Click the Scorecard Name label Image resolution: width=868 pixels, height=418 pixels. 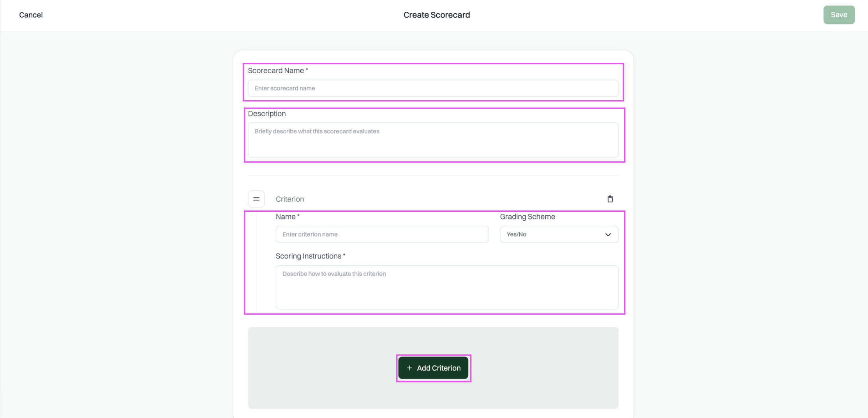(x=278, y=71)
